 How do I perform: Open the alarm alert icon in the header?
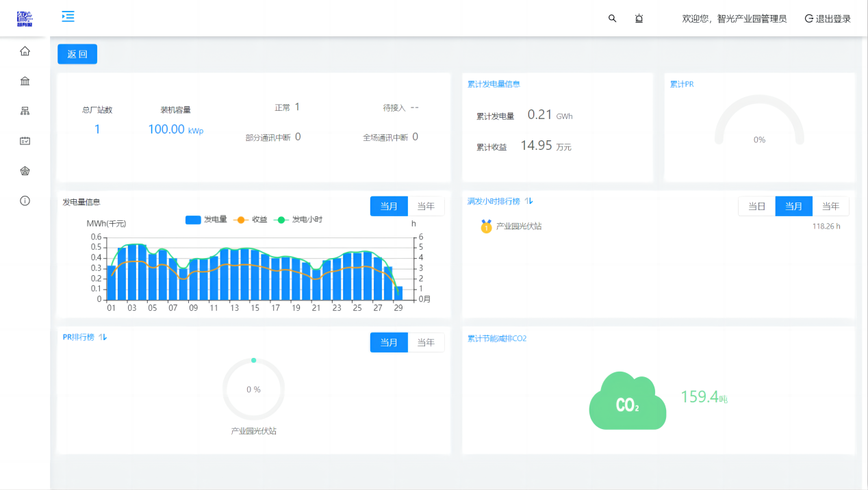click(639, 18)
